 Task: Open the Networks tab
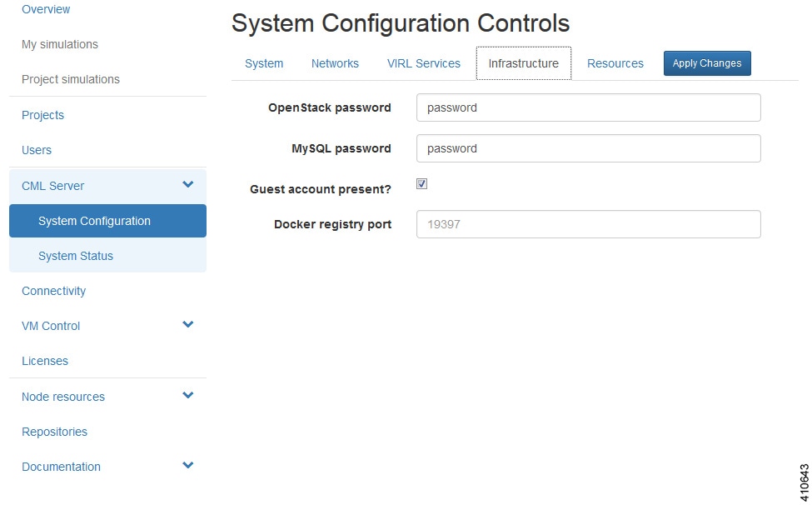pyautogui.click(x=335, y=63)
